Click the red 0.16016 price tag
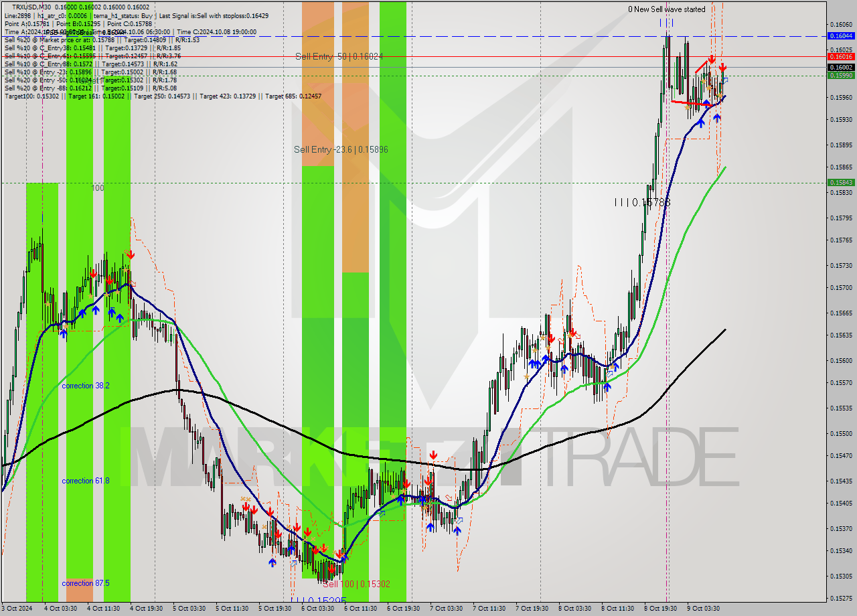Screen dimensions: 857x616 point(841,57)
